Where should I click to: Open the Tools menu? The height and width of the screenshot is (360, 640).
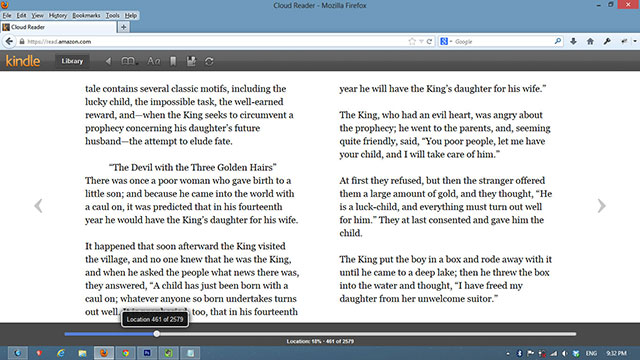[x=112, y=16]
